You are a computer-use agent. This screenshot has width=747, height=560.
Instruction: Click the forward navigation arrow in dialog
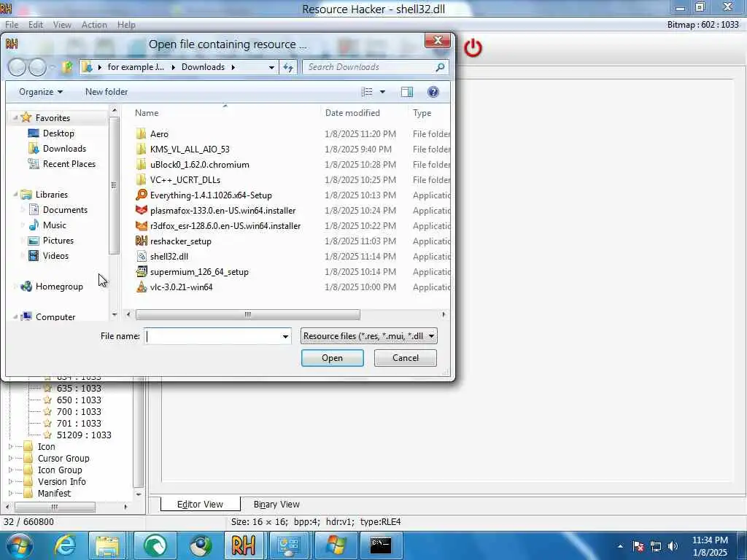pyautogui.click(x=38, y=67)
